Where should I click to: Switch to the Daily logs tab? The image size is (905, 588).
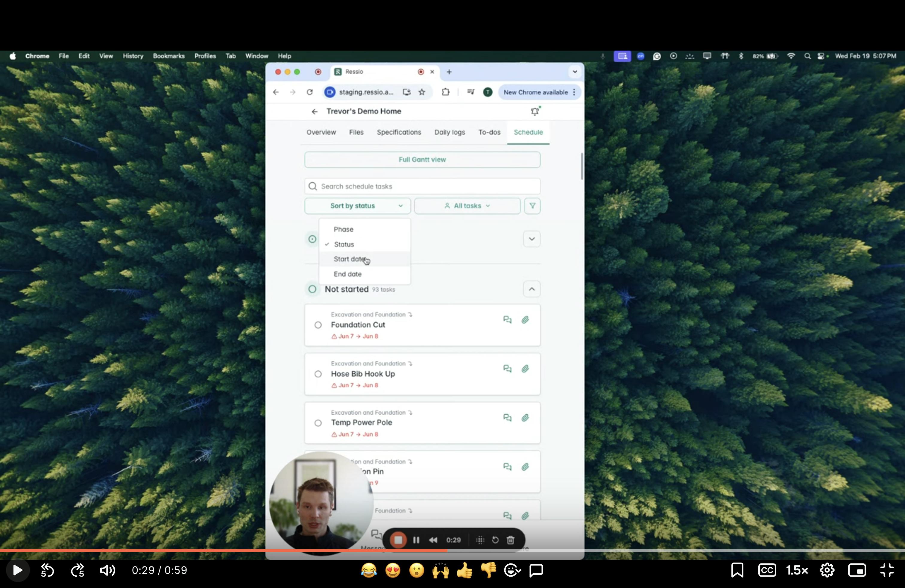click(x=450, y=132)
